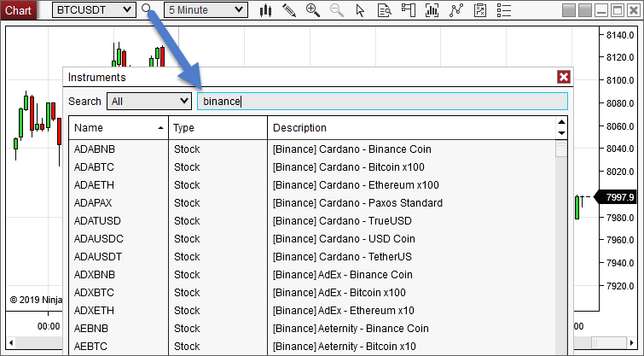Click '[Binance] Cardano - TrueUSD' description

coord(342,221)
